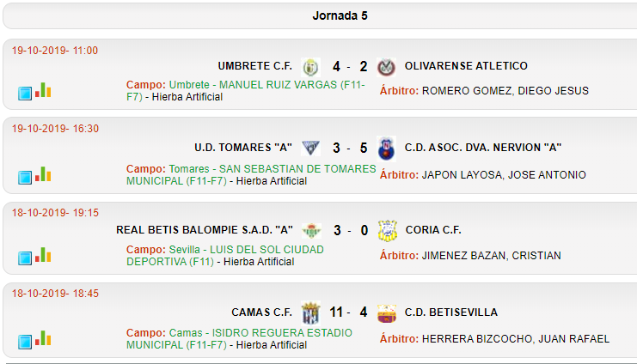Viewport: 637px width, 364px height.
Task: Click the C.D. Asoc. Dva. Nervion crest
Action: pos(386,149)
